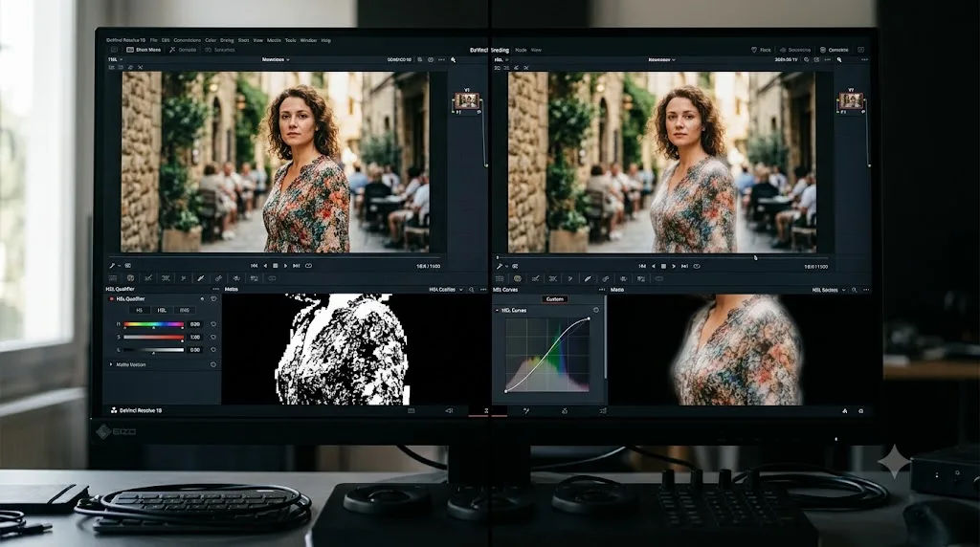980x547 pixels.
Task: Adjust the H hue rainbow slider
Action: click(x=153, y=325)
